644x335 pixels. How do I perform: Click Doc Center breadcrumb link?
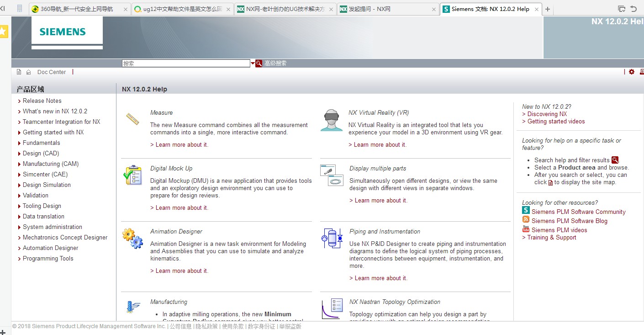(52, 72)
